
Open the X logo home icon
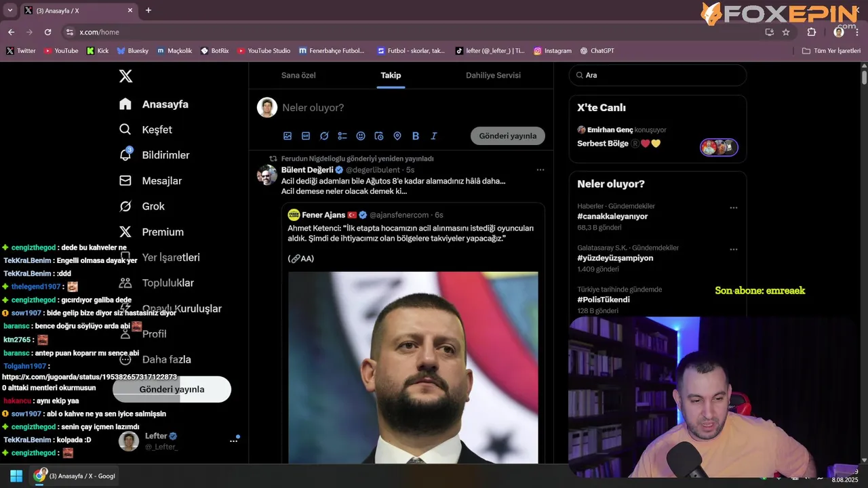(x=125, y=76)
